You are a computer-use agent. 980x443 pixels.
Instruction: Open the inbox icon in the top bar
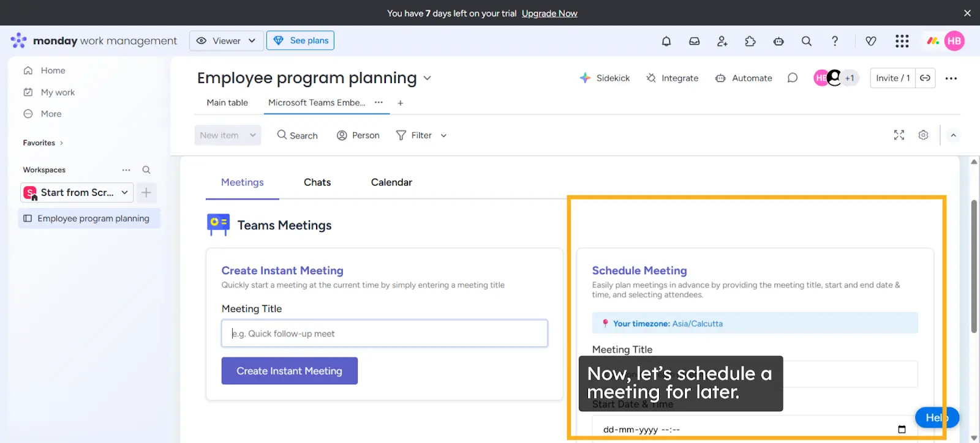click(694, 41)
